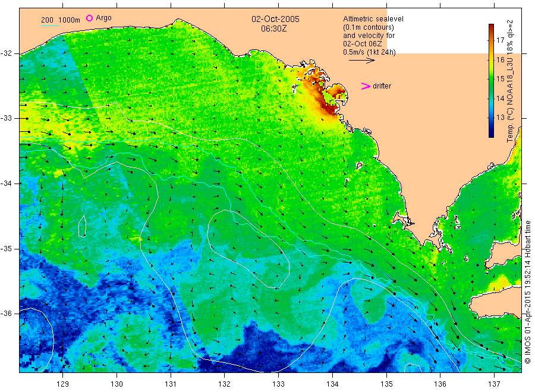This screenshot has width=535, height=392.
Task: Click the date text 02-Oct-2005
Action: 275,19
